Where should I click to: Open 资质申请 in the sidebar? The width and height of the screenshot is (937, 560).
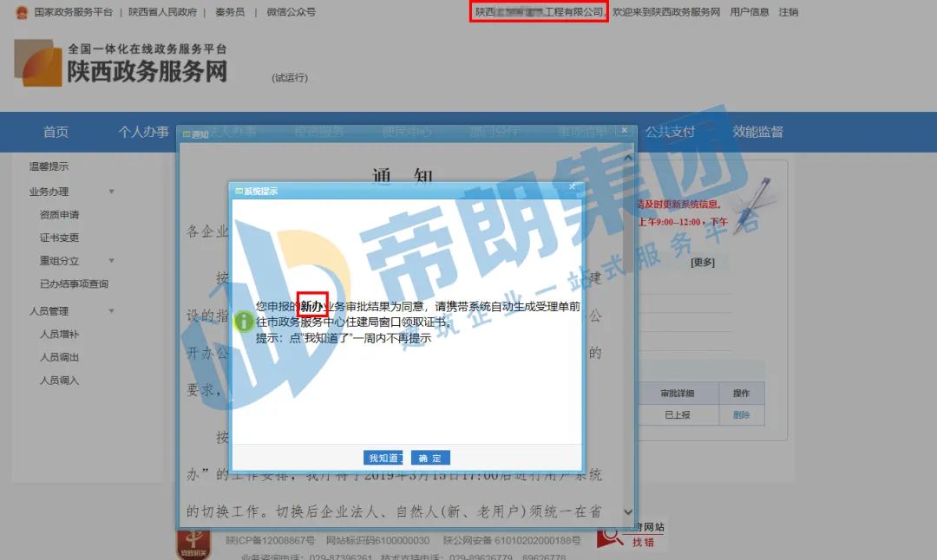[59, 215]
